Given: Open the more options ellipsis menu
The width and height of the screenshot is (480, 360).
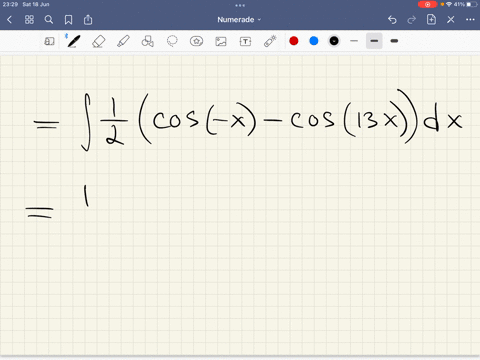Looking at the screenshot, I should pyautogui.click(x=470, y=20).
